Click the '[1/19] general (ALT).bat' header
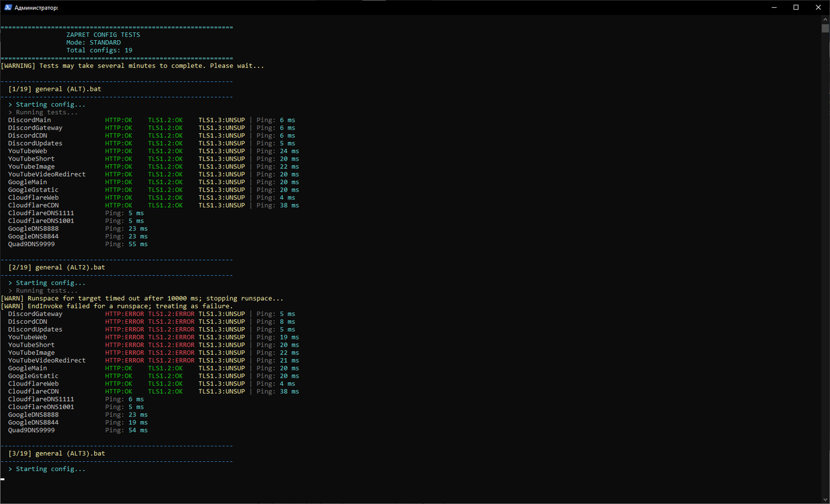The image size is (830, 504). click(x=54, y=89)
